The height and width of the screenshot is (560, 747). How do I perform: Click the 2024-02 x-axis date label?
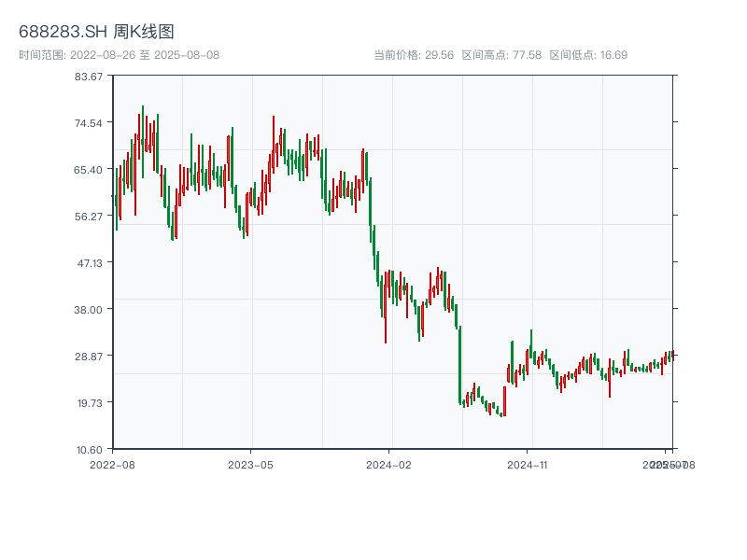(x=388, y=464)
